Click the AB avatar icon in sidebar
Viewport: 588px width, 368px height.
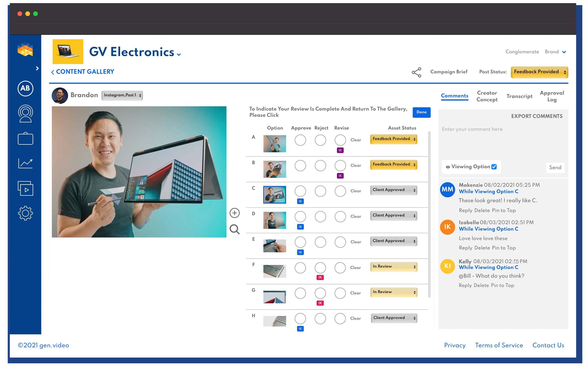25,88
